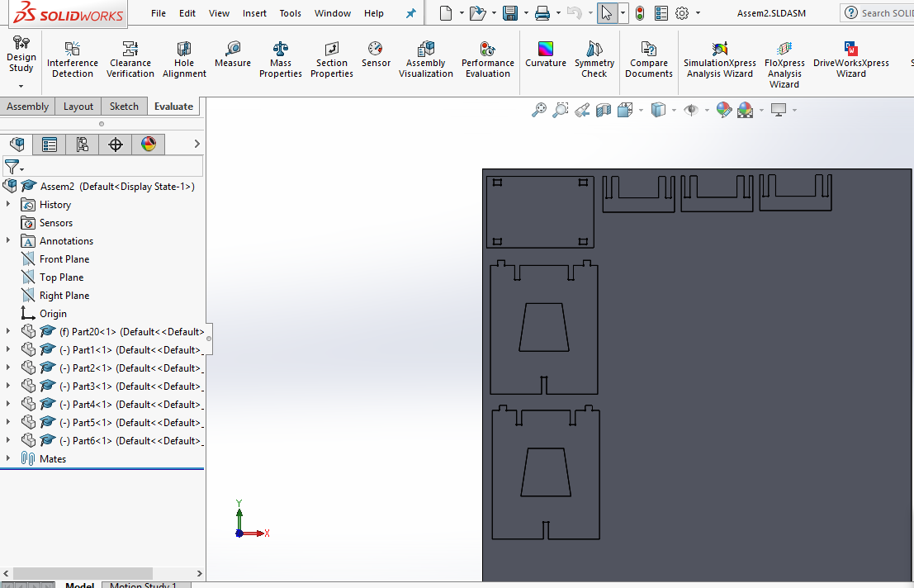The image size is (914, 588).
Task: Open Interference Detection tool
Action: 73,59
